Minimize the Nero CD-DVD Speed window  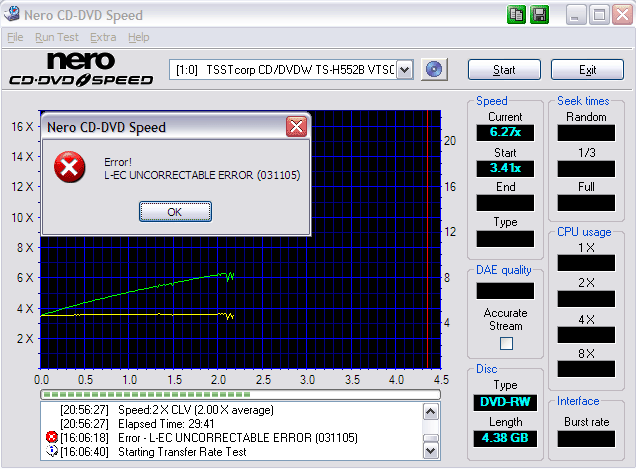pos(576,15)
